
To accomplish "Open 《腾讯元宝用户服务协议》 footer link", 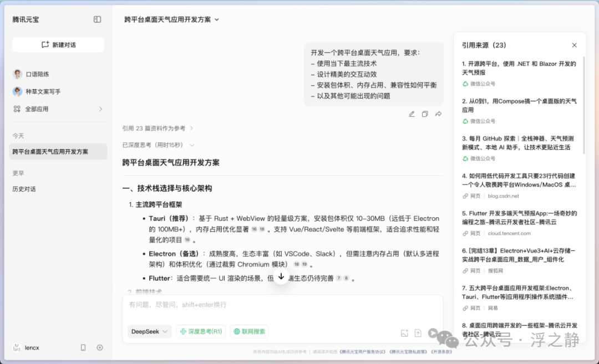I will click(363, 352).
